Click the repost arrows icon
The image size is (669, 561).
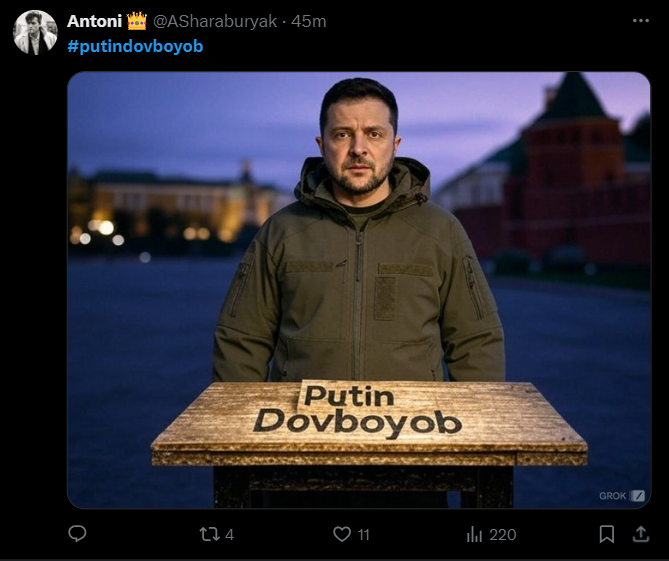click(x=209, y=534)
